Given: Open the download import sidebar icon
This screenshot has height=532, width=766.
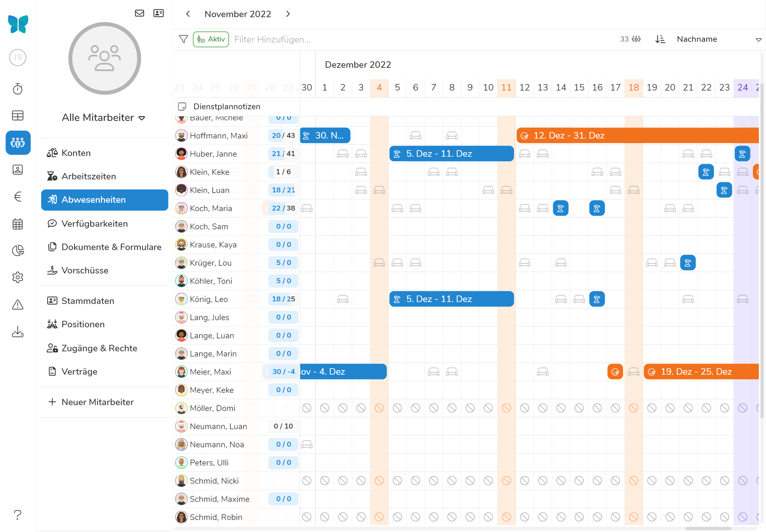Looking at the screenshot, I should coord(18,332).
